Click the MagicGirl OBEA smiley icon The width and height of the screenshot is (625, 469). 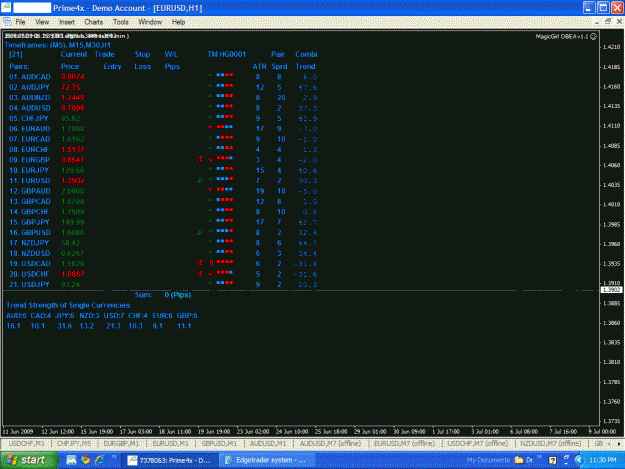click(593, 37)
